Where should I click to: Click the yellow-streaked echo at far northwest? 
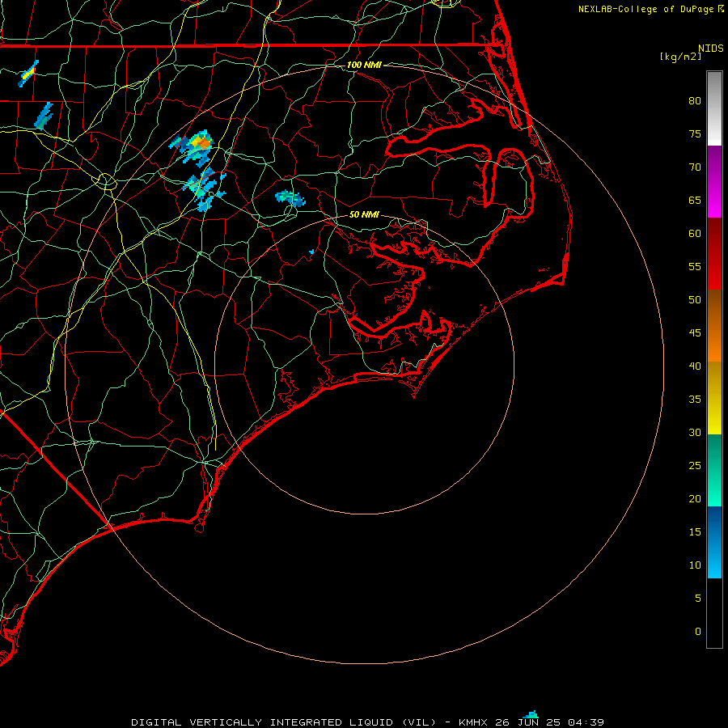point(29,74)
